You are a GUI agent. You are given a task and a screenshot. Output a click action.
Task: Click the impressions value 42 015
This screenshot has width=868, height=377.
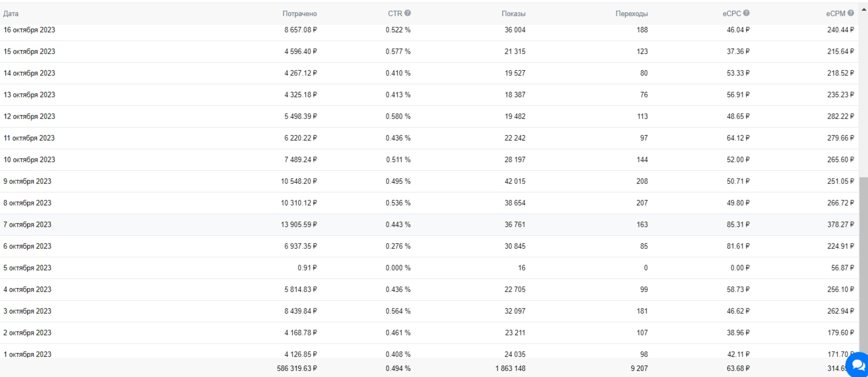[x=515, y=181]
